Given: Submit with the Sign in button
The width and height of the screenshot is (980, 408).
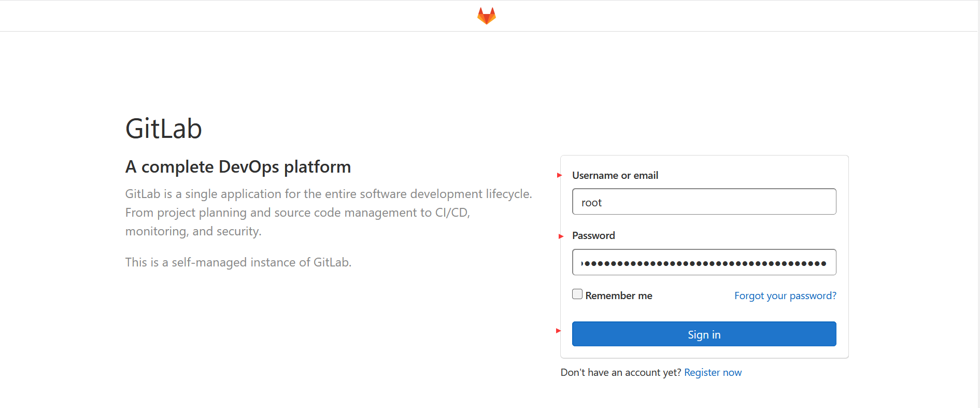Looking at the screenshot, I should point(704,334).
